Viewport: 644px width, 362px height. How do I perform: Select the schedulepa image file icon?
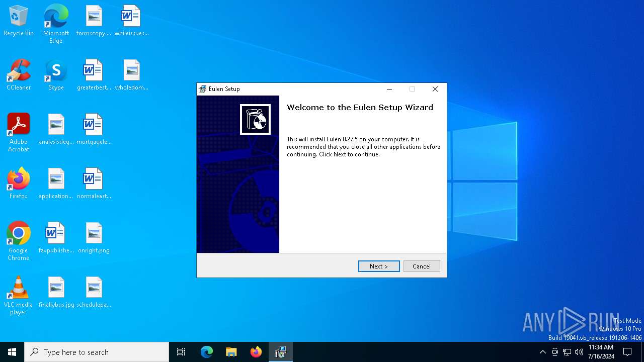click(x=94, y=293)
